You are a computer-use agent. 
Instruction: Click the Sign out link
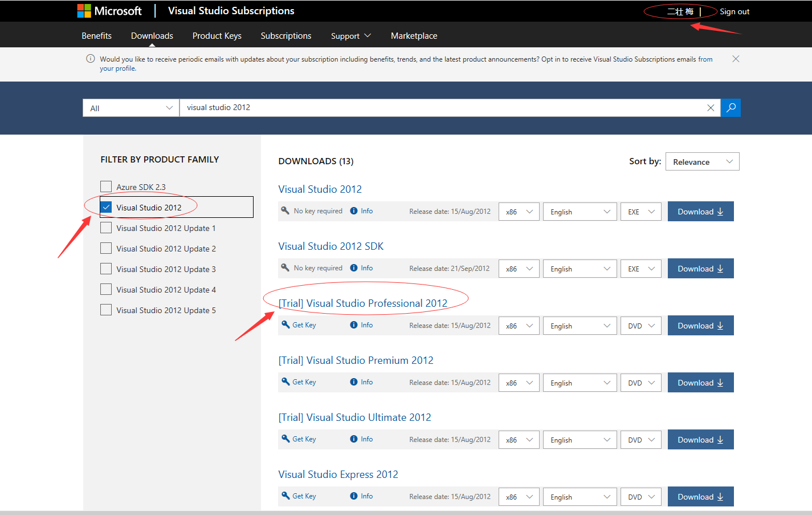(x=734, y=11)
